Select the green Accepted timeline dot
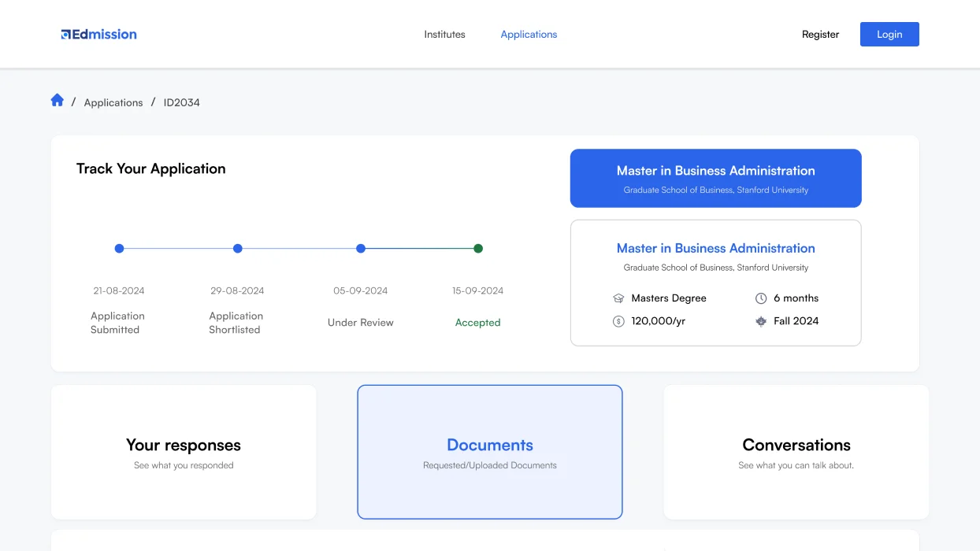The height and width of the screenshot is (551, 980). pyautogui.click(x=478, y=249)
